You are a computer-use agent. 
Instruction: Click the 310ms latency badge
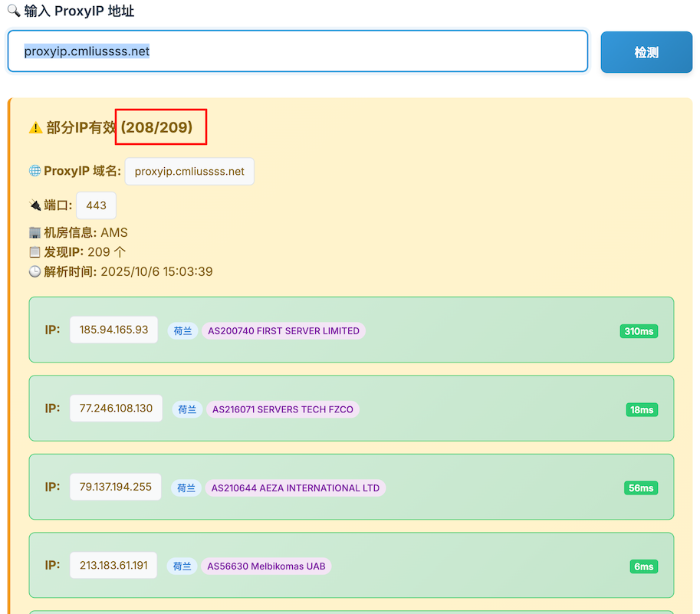(639, 331)
